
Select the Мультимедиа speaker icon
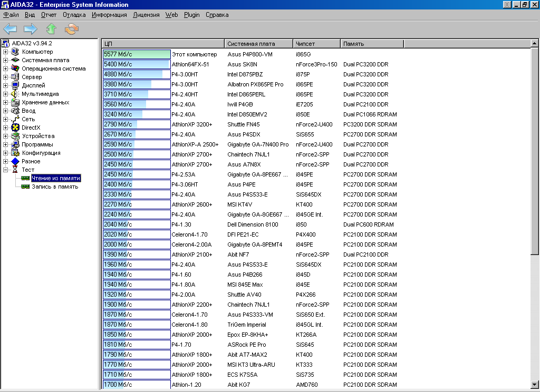click(x=15, y=94)
